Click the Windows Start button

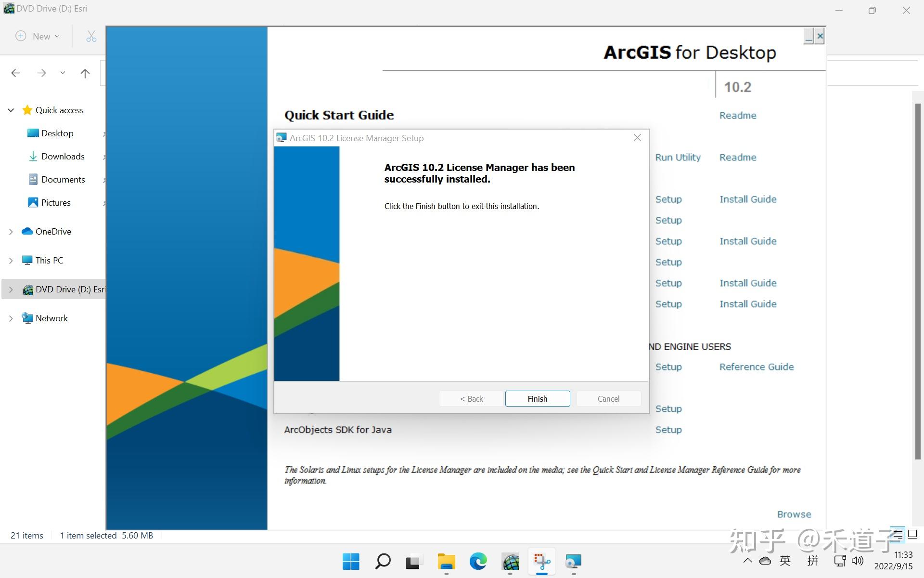(x=351, y=561)
